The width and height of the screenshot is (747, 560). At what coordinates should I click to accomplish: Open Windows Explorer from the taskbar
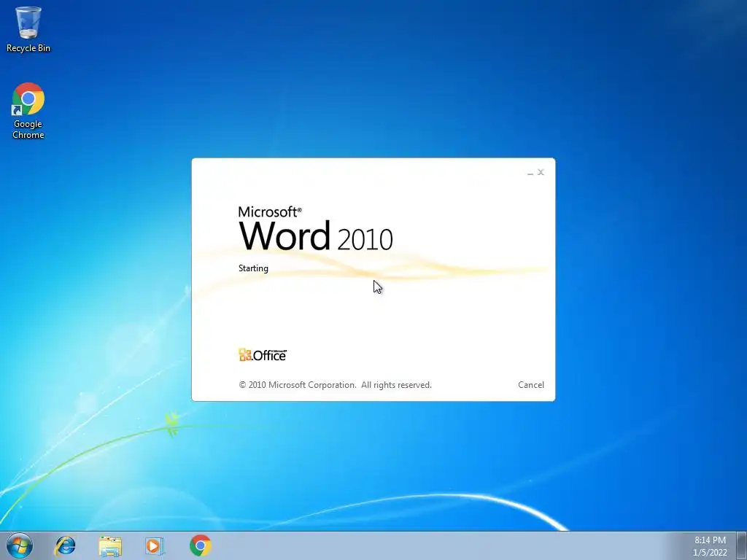tap(110, 545)
